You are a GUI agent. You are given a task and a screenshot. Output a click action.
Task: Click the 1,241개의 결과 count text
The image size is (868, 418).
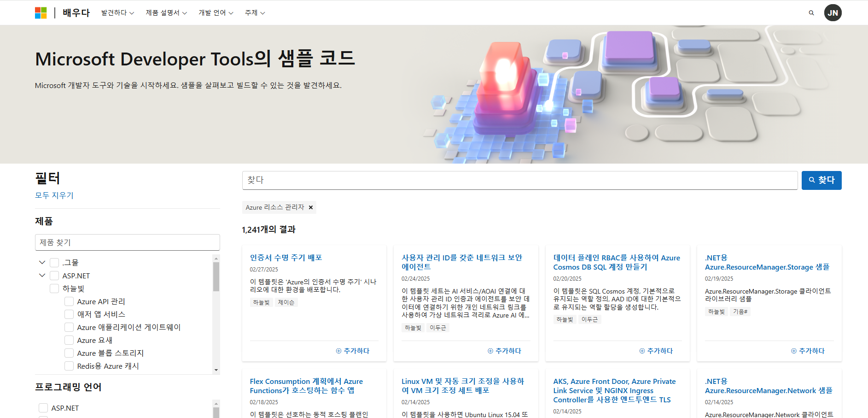tap(269, 230)
